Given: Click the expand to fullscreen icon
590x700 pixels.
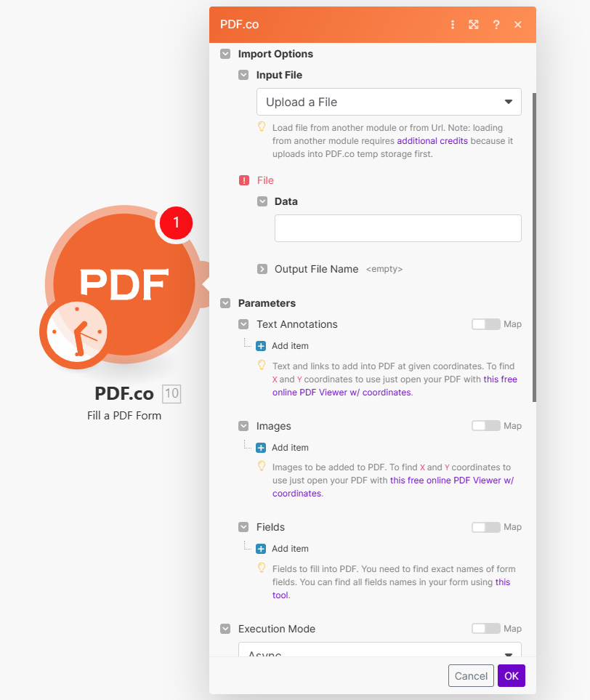Looking at the screenshot, I should 474,25.
